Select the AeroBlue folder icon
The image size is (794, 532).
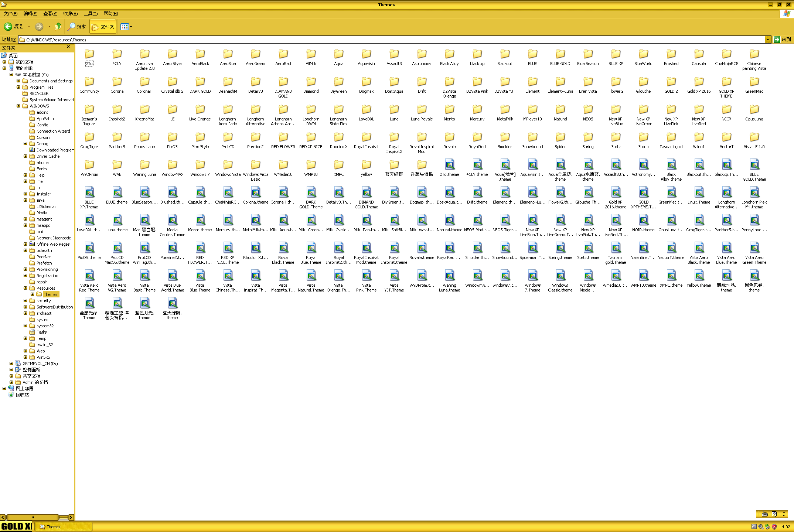228,55
